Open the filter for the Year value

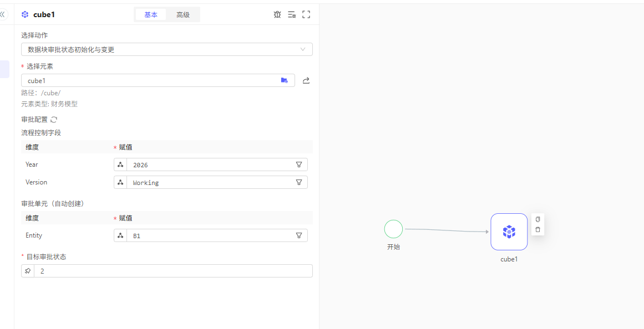coord(299,164)
